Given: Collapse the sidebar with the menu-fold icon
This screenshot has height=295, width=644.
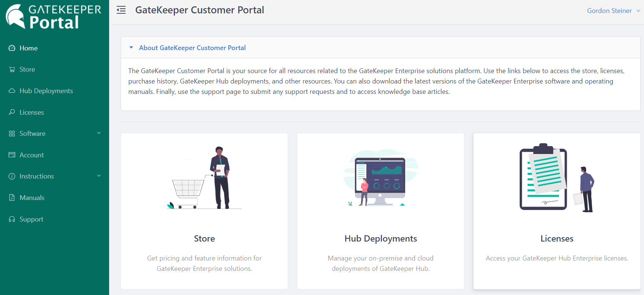Looking at the screenshot, I should pos(121,10).
